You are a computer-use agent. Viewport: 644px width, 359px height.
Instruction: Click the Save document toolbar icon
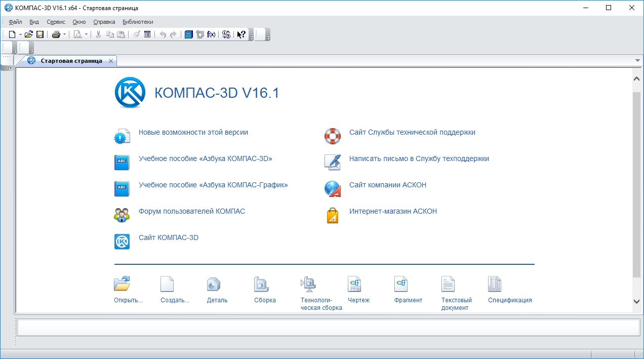coord(39,34)
